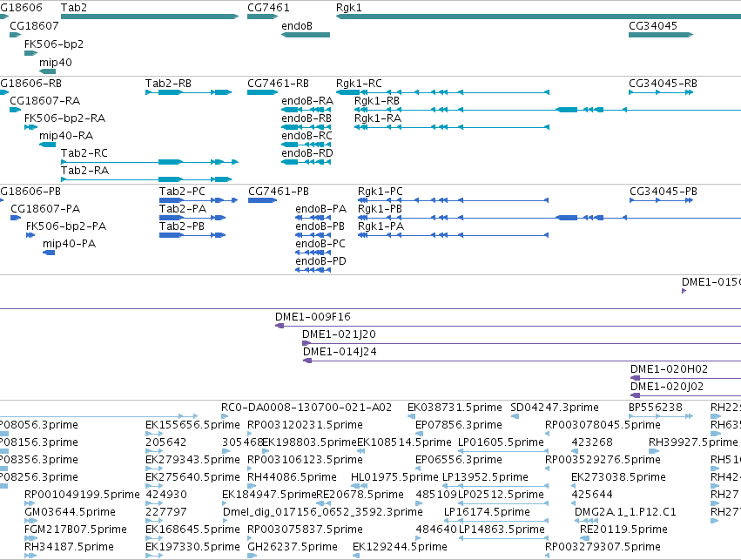Select EST EP07856.3prime
741x560 pixels.
(458, 425)
